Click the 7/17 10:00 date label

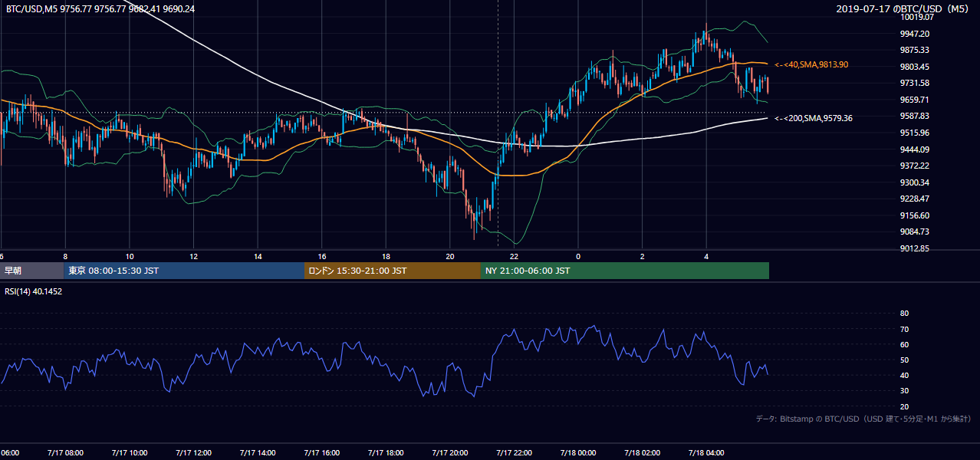[129, 453]
